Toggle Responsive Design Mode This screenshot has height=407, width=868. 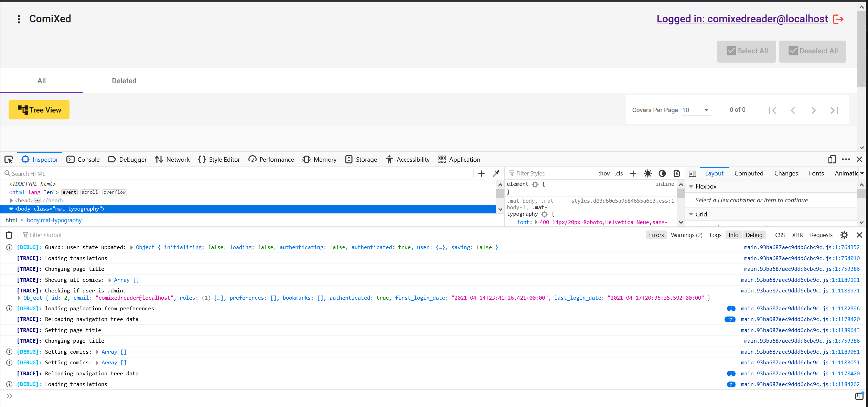[x=832, y=159]
